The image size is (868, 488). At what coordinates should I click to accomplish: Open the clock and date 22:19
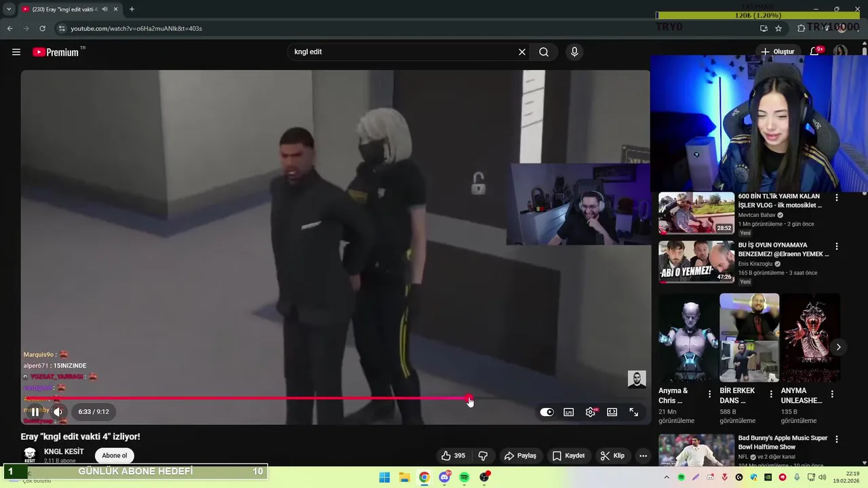(x=847, y=477)
